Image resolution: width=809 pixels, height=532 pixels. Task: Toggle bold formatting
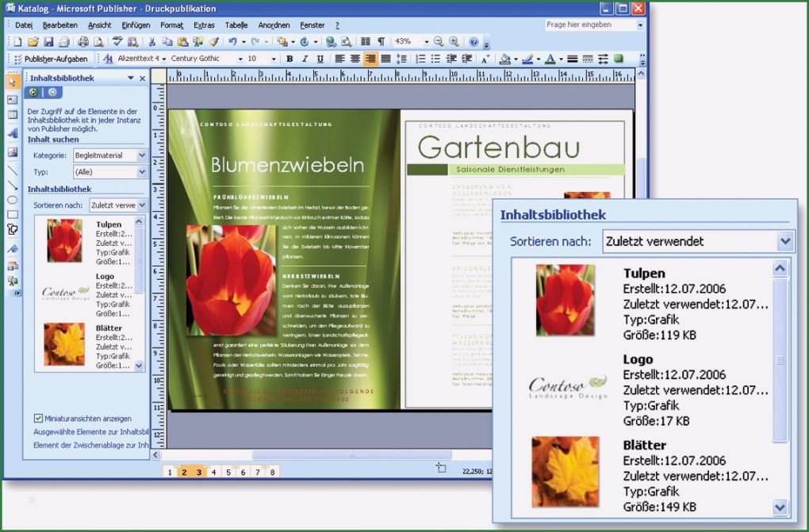click(x=291, y=59)
